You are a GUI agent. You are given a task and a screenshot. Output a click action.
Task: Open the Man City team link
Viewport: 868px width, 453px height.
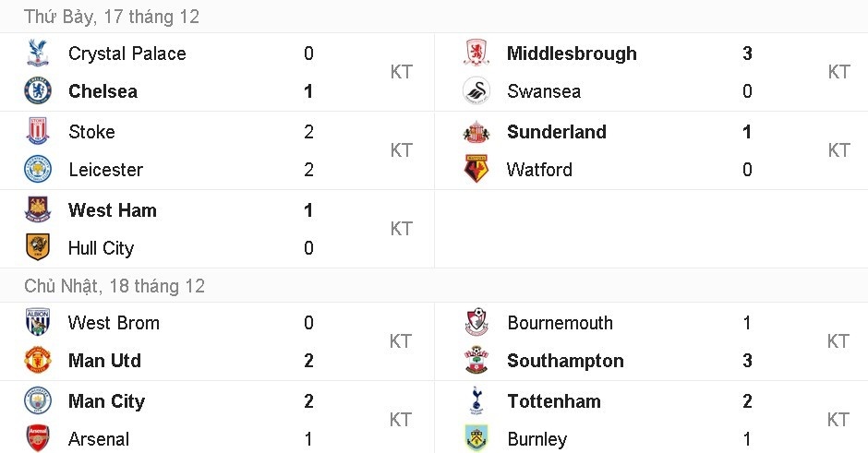click(106, 401)
